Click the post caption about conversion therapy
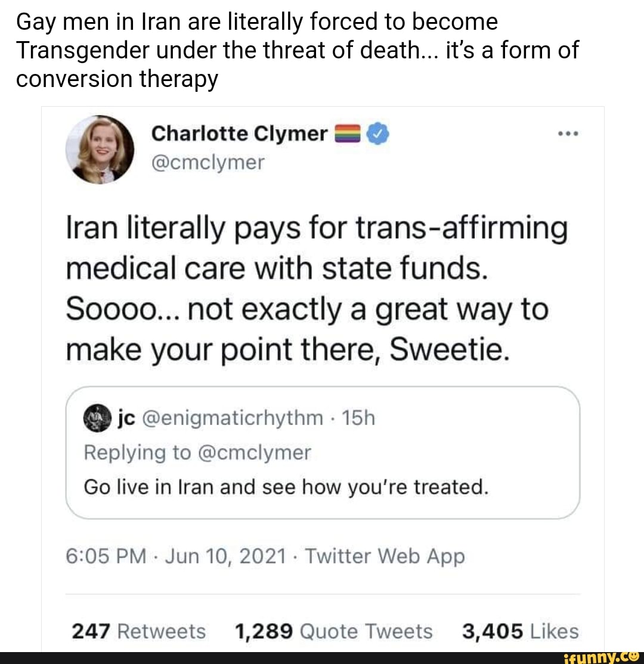 (297, 50)
